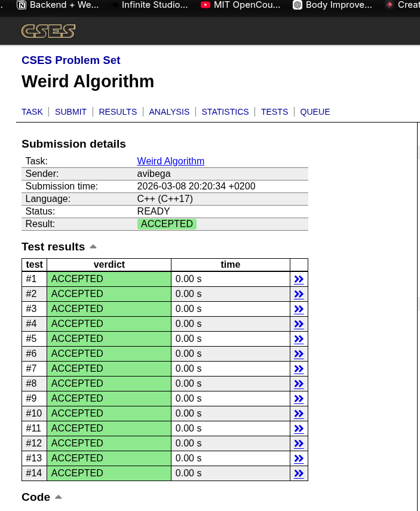The height and width of the screenshot is (511, 420).
Task: Open the QUEUE tab
Action: [x=315, y=112]
